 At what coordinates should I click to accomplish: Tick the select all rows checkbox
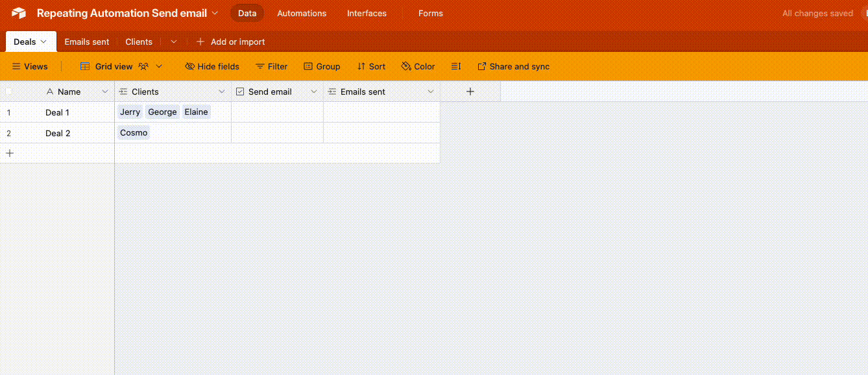coord(9,91)
